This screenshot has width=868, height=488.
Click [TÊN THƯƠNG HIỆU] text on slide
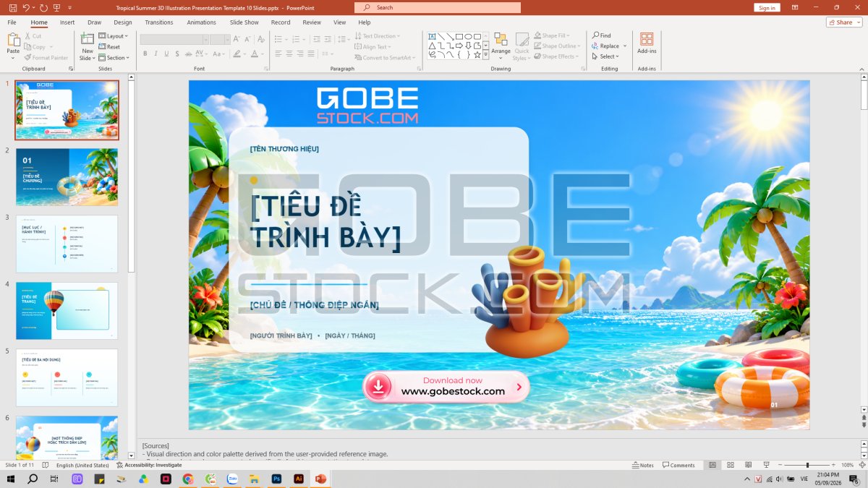tap(284, 149)
